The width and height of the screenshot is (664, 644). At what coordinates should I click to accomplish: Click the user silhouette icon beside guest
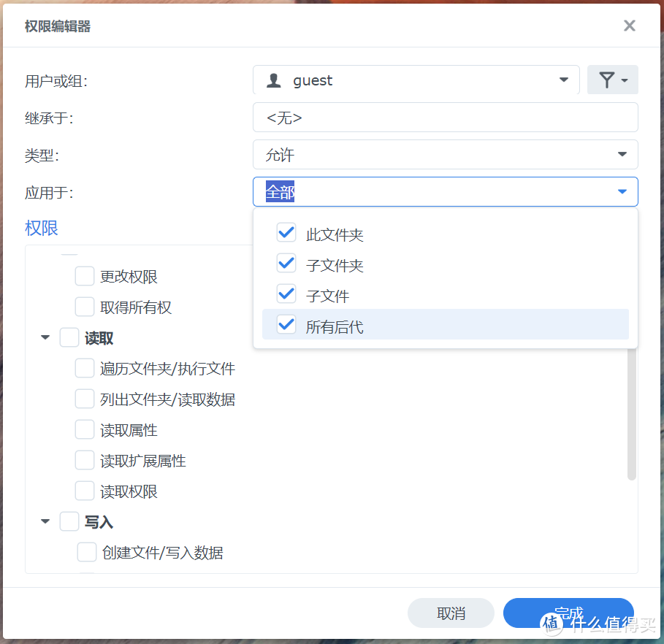point(274,80)
